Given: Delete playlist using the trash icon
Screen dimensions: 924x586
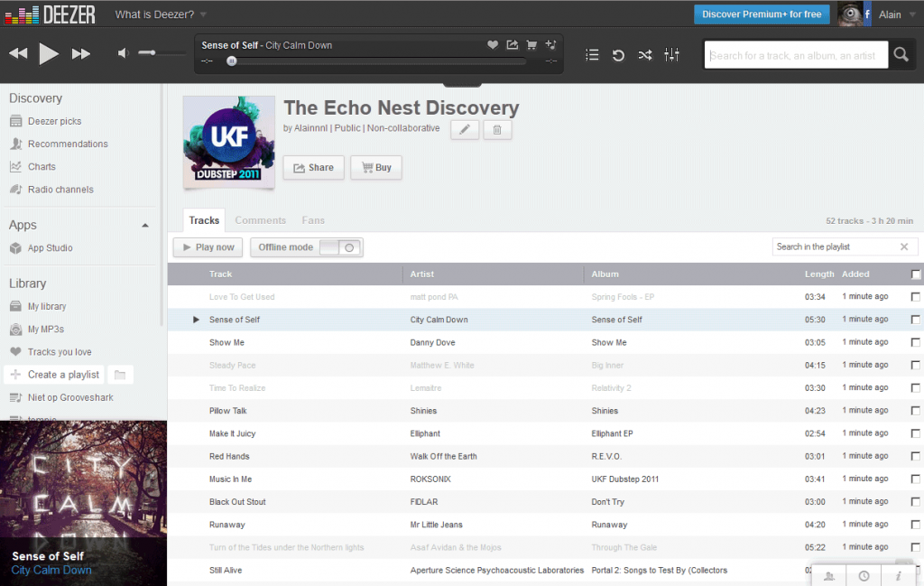Looking at the screenshot, I should [x=497, y=130].
